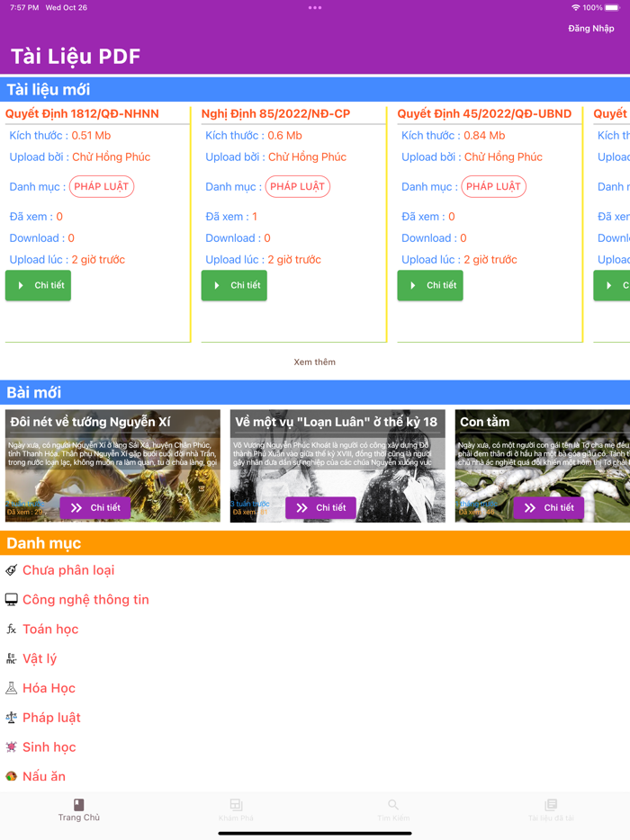Screen dimensions: 630x840
Task: Open the Hóa Học category
Action: point(49,688)
